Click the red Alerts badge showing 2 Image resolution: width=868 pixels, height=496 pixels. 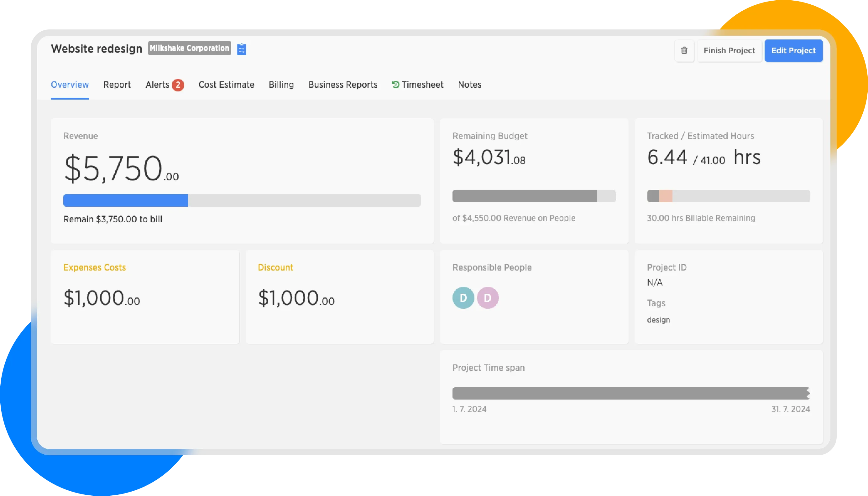tap(178, 85)
